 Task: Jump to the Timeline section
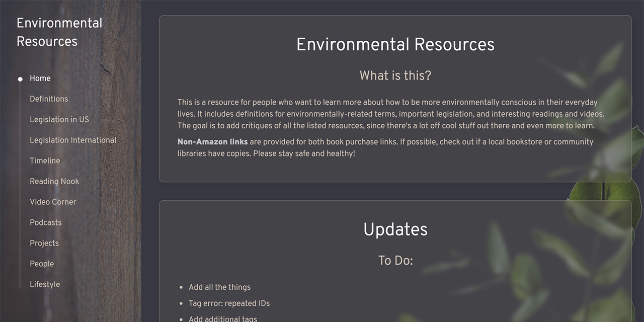point(45,161)
